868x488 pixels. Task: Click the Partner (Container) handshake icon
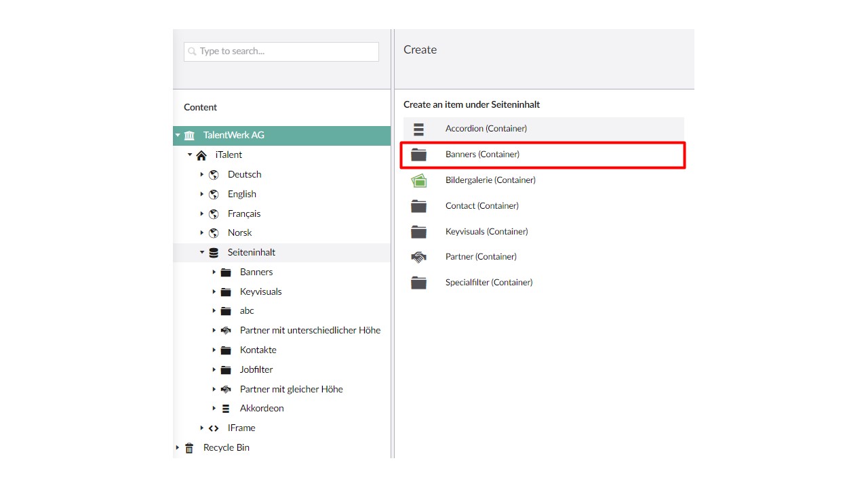[x=418, y=257]
